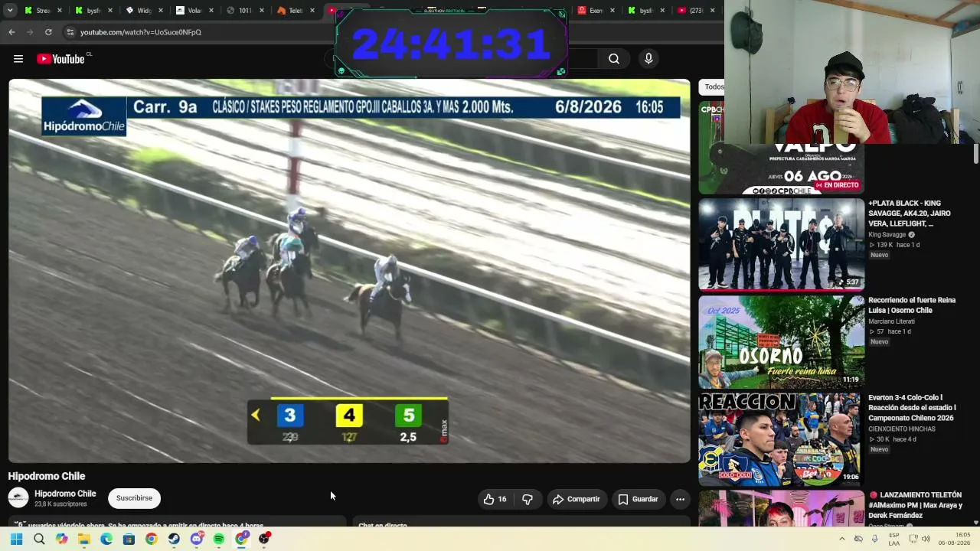Expand the browser tab search dropdown
This screenshot has width=980, height=551.
pyautogui.click(x=10, y=11)
